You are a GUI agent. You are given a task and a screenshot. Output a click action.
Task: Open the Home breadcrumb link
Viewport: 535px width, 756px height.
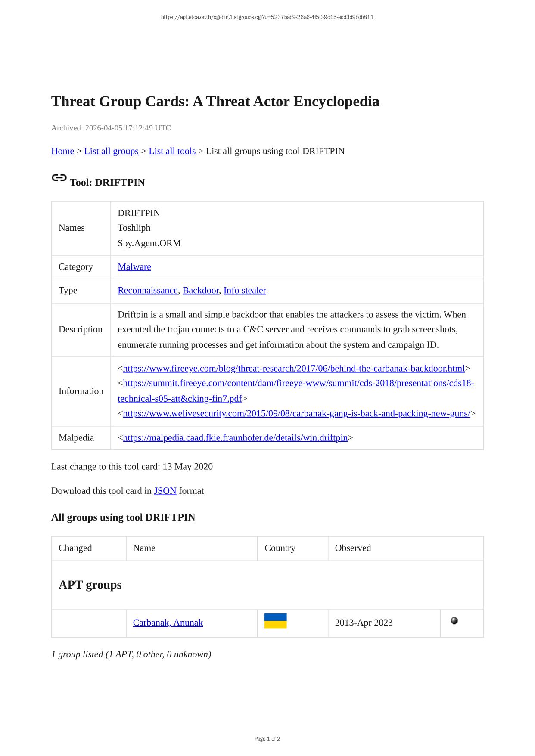(62, 151)
